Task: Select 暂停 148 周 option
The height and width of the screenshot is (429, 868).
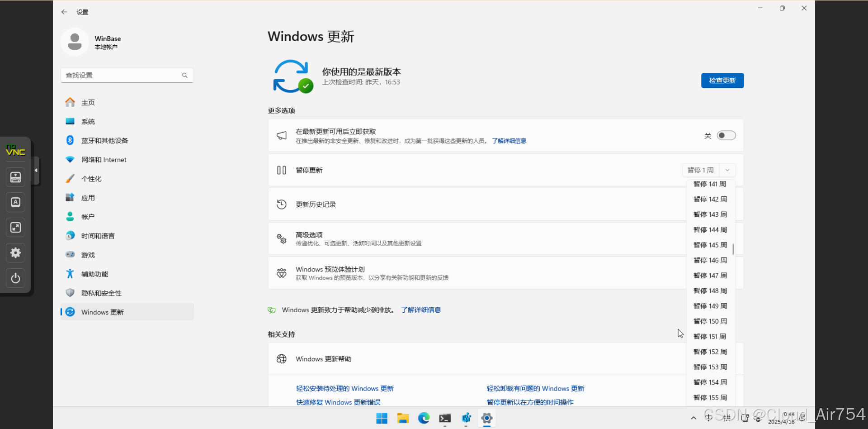Action: (710, 291)
